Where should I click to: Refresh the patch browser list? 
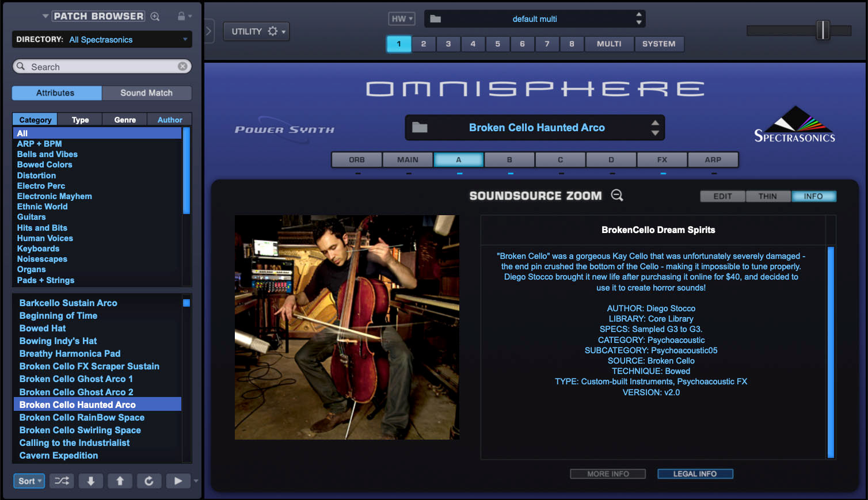(x=149, y=480)
